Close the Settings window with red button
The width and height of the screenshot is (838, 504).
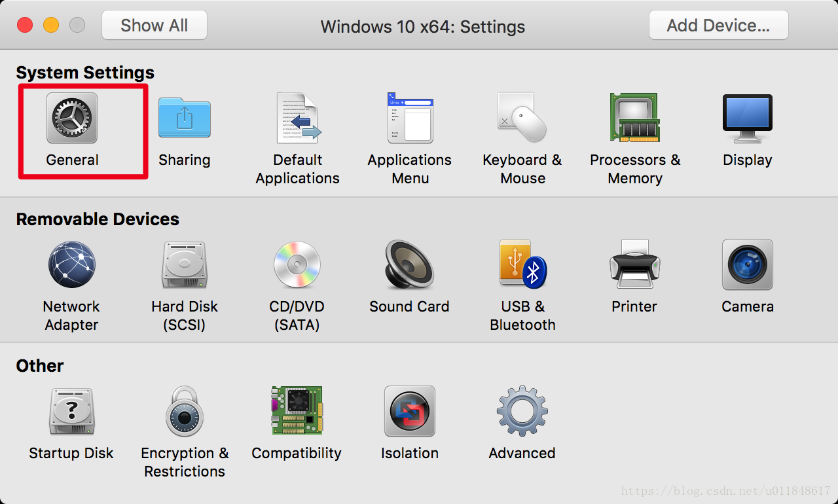click(x=25, y=26)
